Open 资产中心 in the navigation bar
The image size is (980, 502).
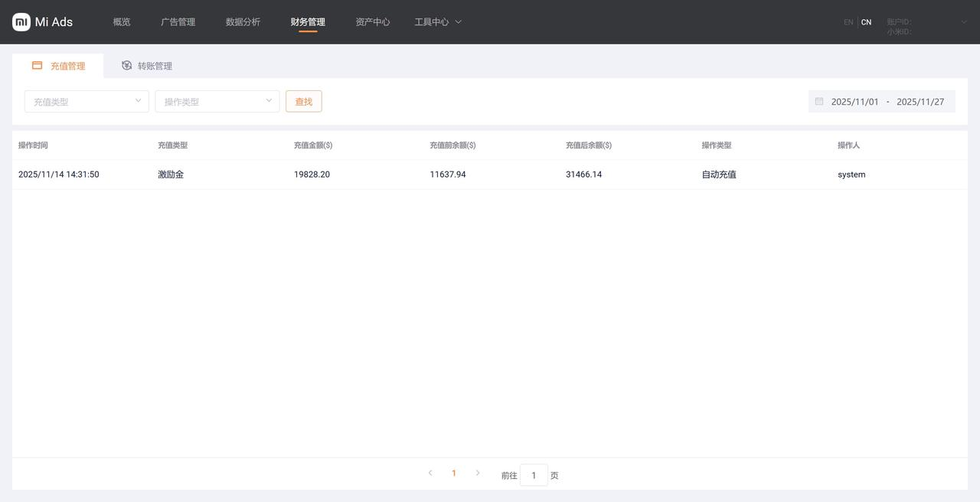[x=372, y=22]
